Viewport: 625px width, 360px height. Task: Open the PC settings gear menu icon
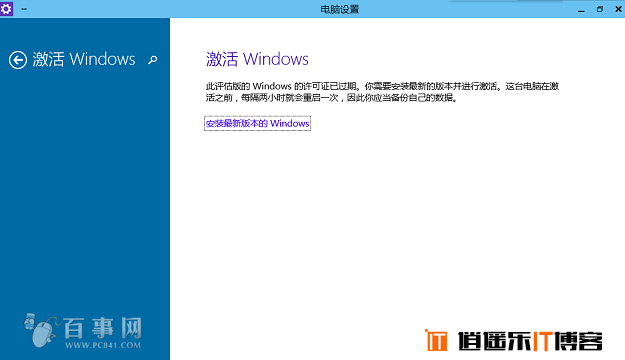(6, 8)
